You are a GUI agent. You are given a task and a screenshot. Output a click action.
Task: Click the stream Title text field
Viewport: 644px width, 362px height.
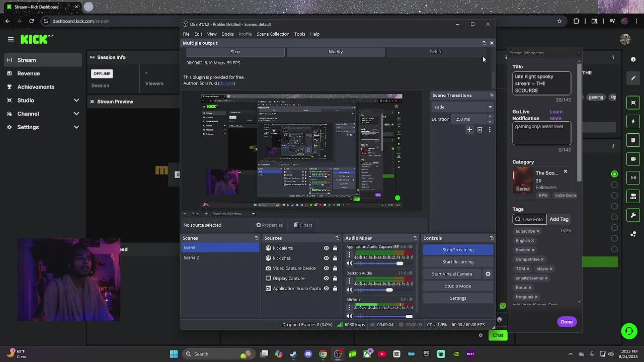pos(542,83)
